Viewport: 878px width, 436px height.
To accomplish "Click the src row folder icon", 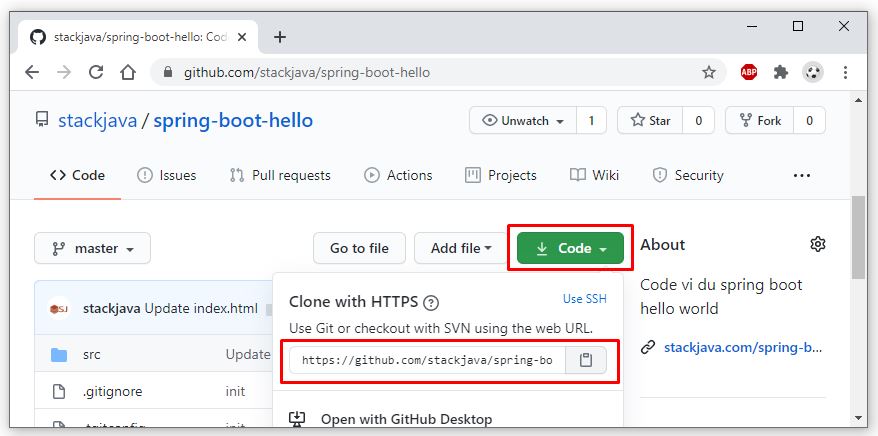I will pyautogui.click(x=59, y=355).
